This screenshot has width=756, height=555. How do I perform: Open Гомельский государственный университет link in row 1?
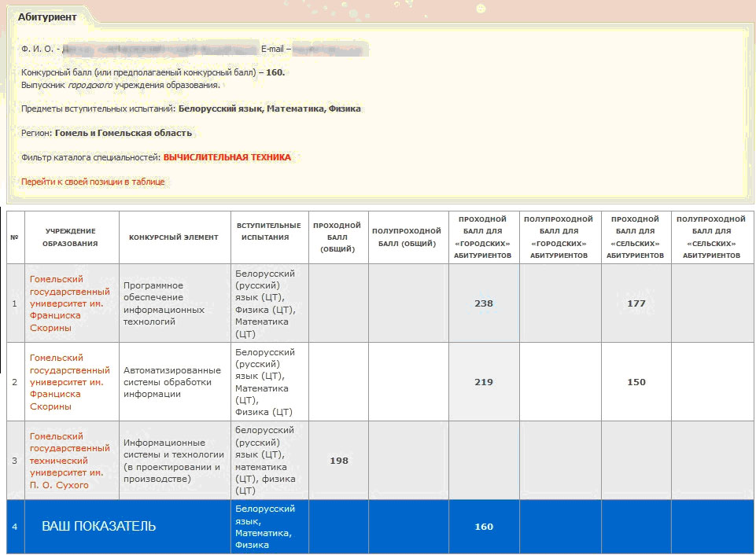coord(70,303)
